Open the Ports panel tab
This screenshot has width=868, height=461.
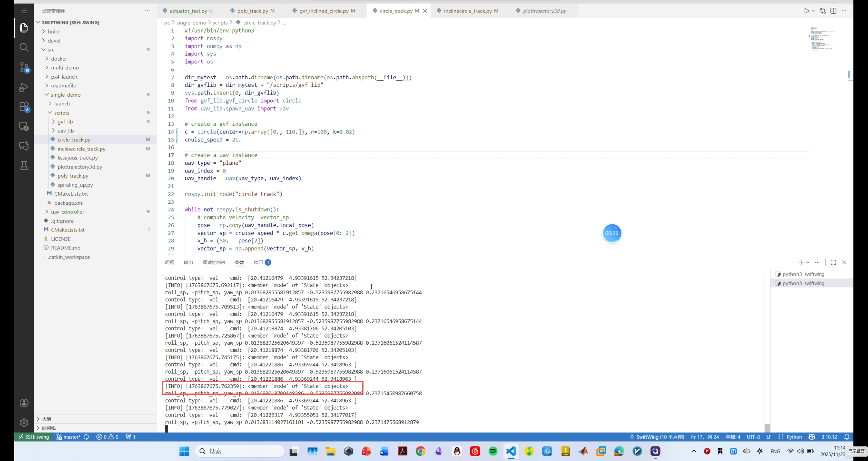262,262
